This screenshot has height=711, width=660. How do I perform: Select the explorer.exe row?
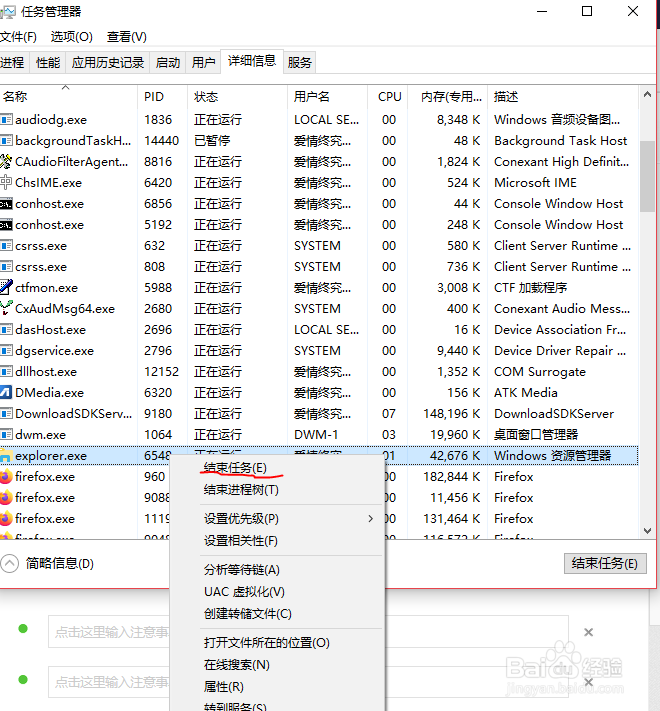pyautogui.click(x=319, y=455)
